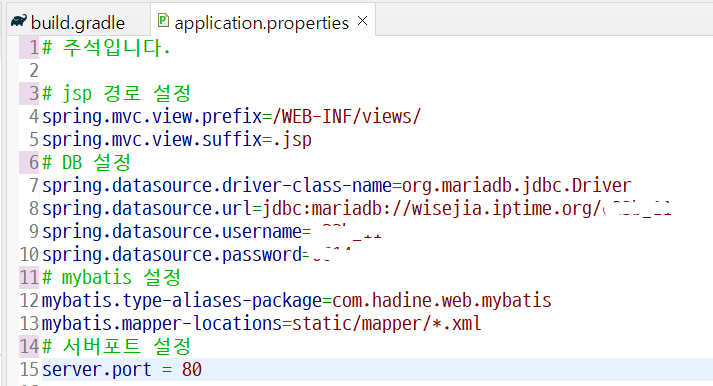713x386 pixels.
Task: Click the properties file icon on the tab
Action: coord(163,20)
